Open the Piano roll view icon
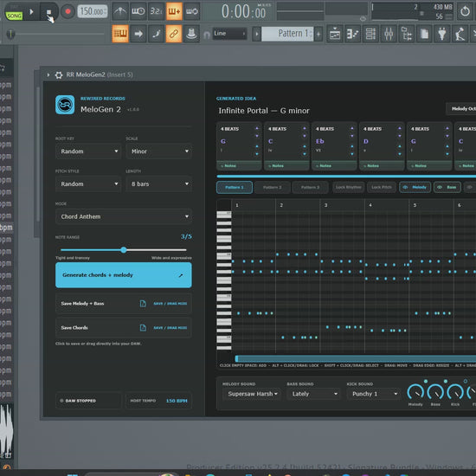Screen dimensions: 476x476 pyautogui.click(x=352, y=34)
